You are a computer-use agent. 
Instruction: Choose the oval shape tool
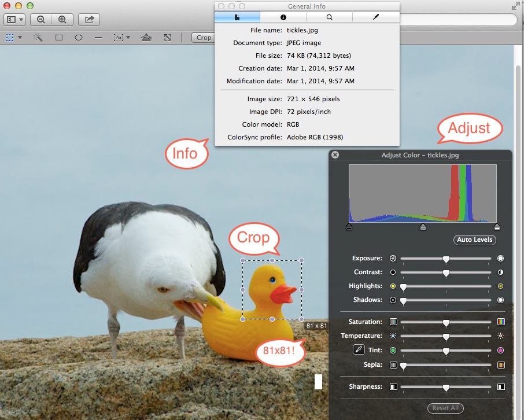pos(79,38)
